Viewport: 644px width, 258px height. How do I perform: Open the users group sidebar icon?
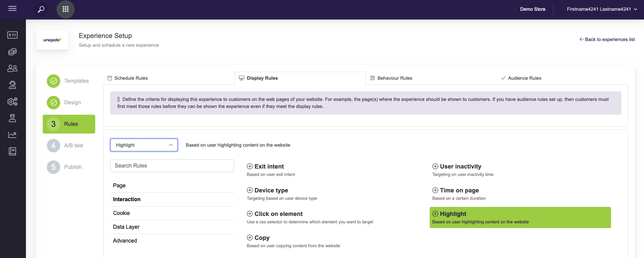[x=12, y=68]
